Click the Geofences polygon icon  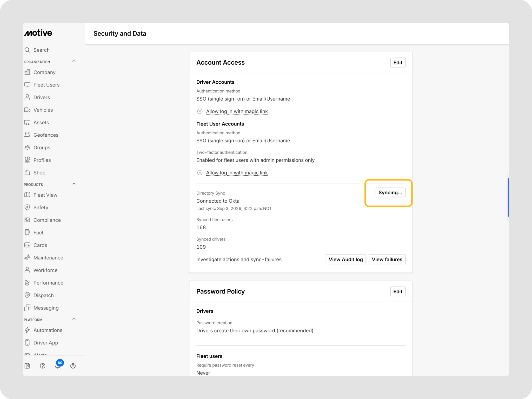tap(27, 135)
